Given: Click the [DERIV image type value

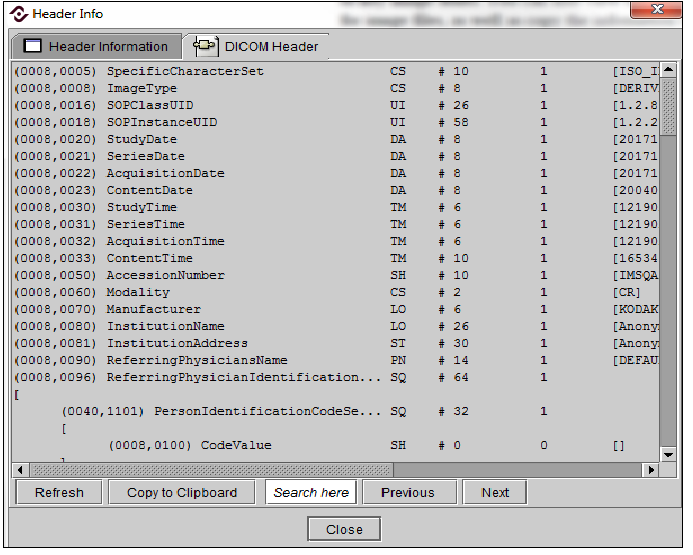Looking at the screenshot, I should 636,88.
